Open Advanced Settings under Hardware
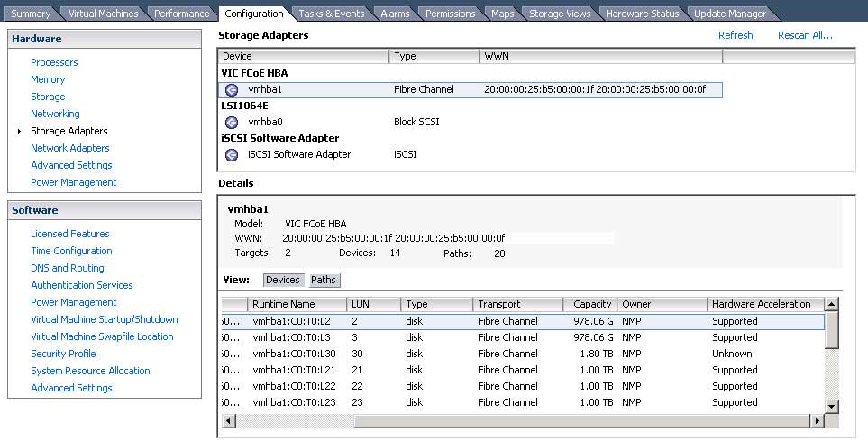The height and width of the screenshot is (442, 868). [71, 166]
